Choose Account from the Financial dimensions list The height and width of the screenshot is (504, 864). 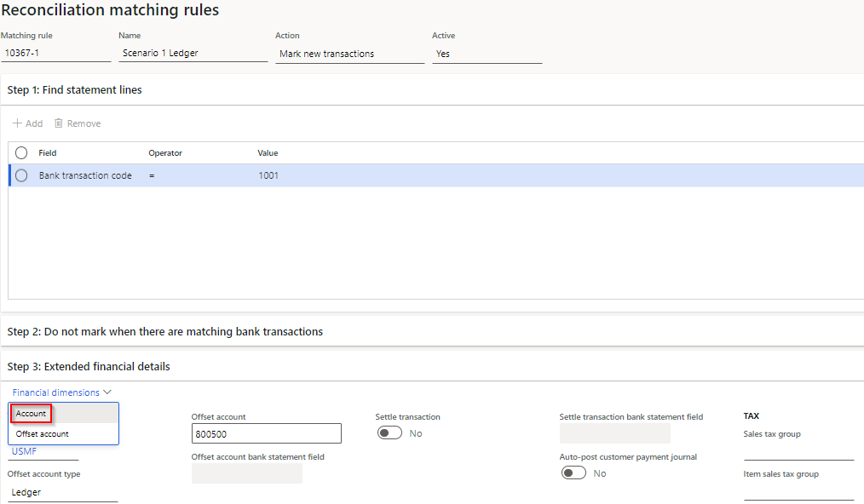31,413
